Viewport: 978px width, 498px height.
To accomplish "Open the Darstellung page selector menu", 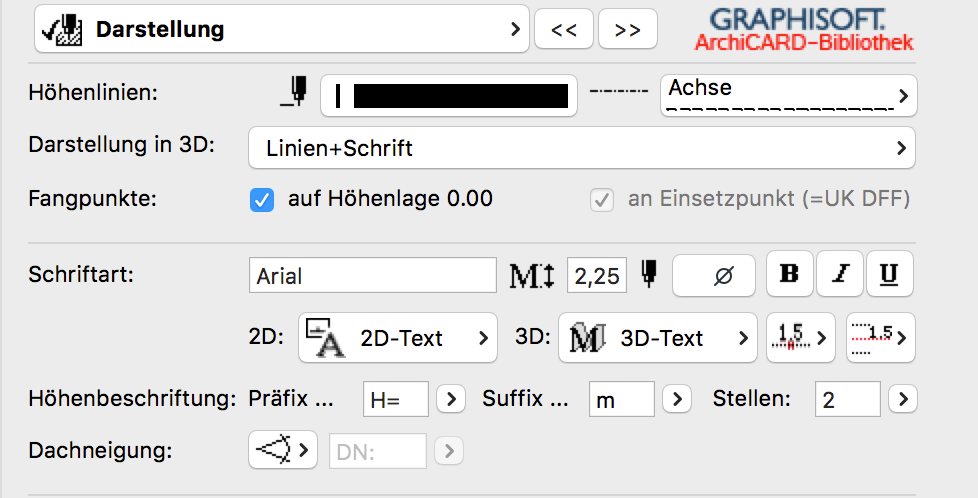I will (x=281, y=29).
